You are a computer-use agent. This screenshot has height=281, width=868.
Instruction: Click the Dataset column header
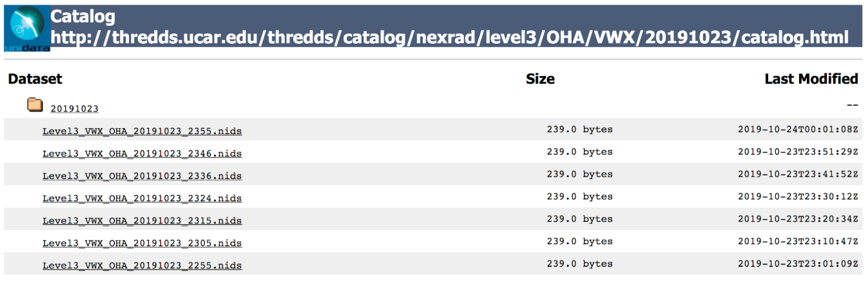pos(35,79)
